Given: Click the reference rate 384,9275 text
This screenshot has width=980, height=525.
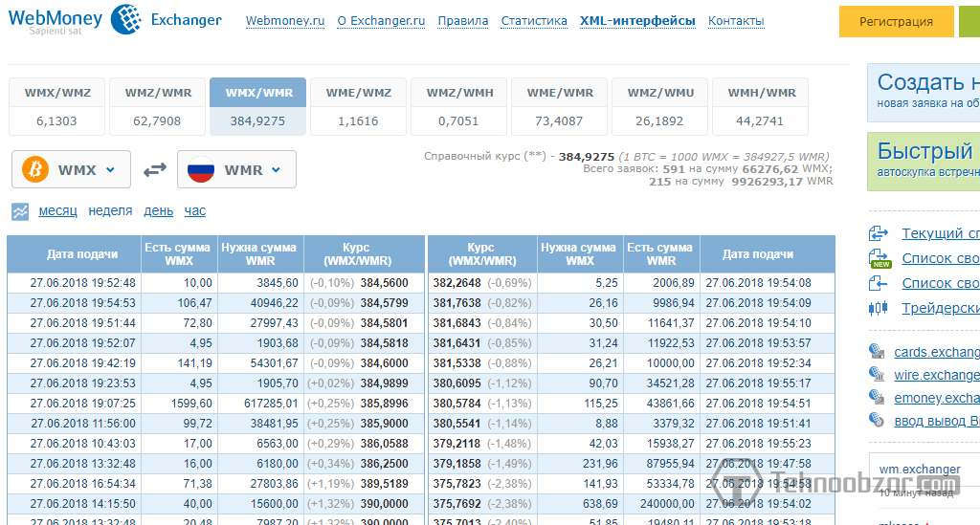Looking at the screenshot, I should point(587,157).
